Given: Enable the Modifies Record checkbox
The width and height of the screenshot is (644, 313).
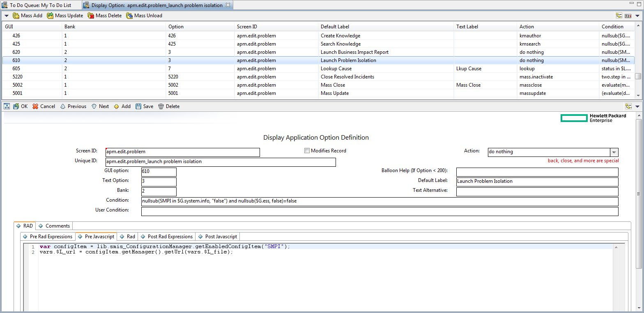Looking at the screenshot, I should coord(307,151).
